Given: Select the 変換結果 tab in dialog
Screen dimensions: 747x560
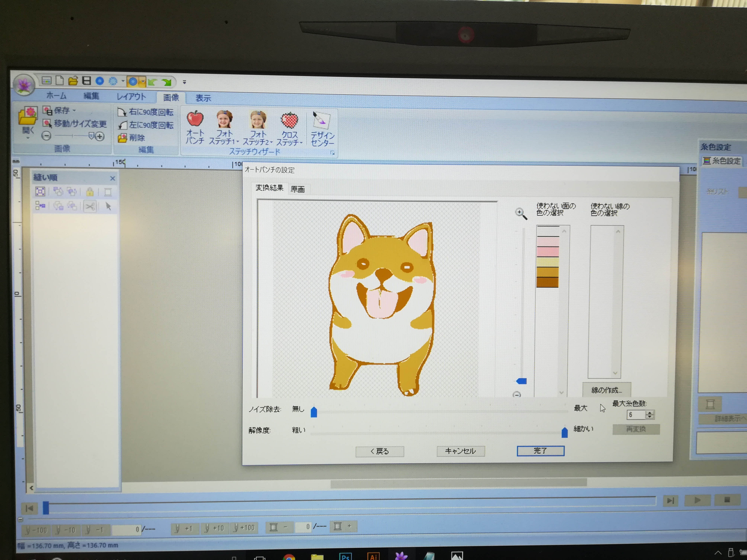Looking at the screenshot, I should [x=269, y=188].
